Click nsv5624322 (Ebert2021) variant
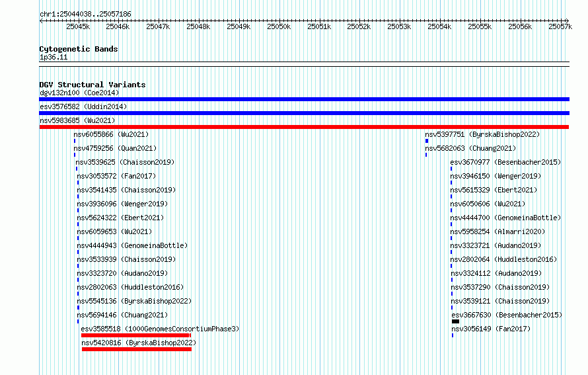Image resolution: width=588 pixels, height=375 pixels. [x=120, y=218]
